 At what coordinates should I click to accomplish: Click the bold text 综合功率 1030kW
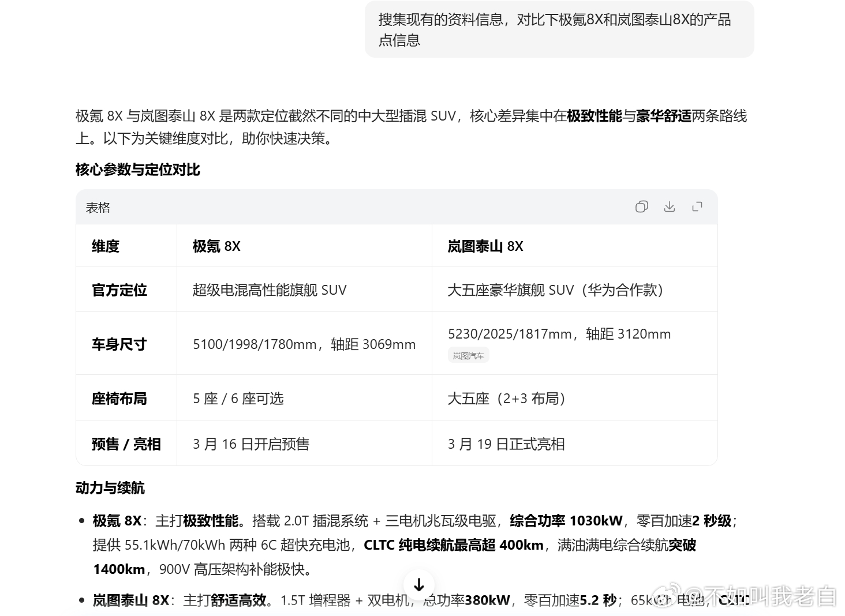coord(566,521)
